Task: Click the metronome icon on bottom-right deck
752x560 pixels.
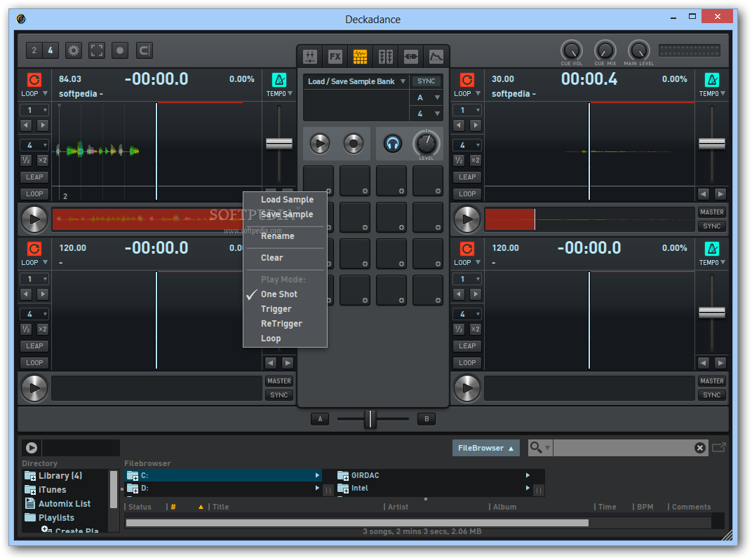Action: [x=712, y=249]
